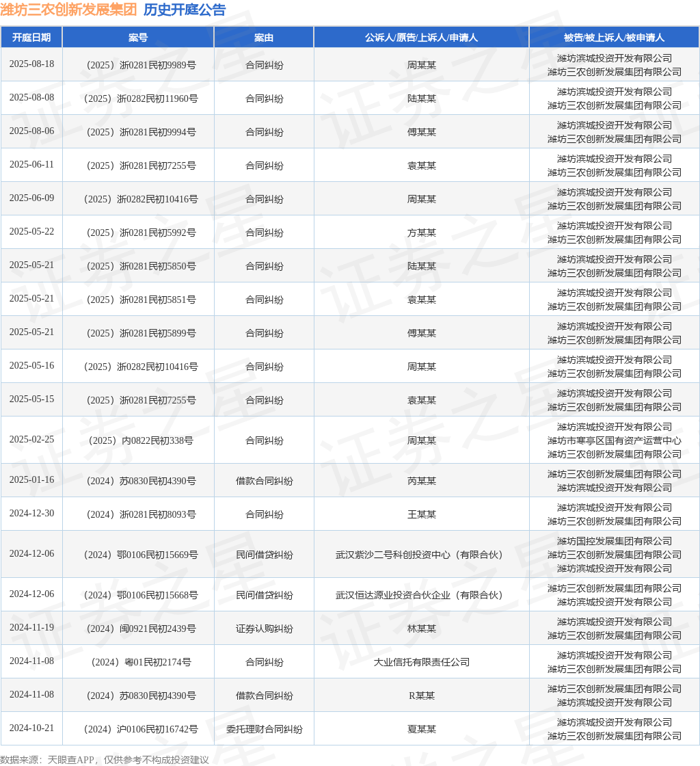This screenshot has height=766, width=700.
Task: Select case number 浙0281民初5850号
Action: coord(141,266)
